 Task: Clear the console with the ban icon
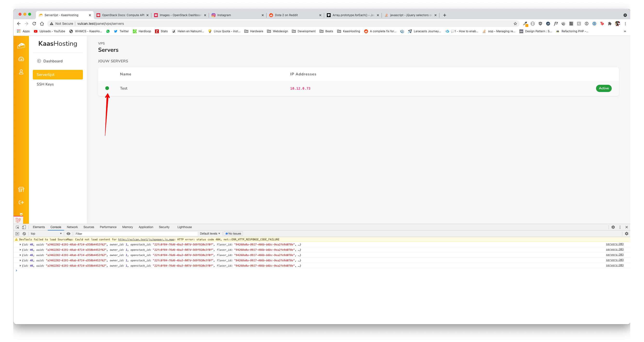point(24,234)
